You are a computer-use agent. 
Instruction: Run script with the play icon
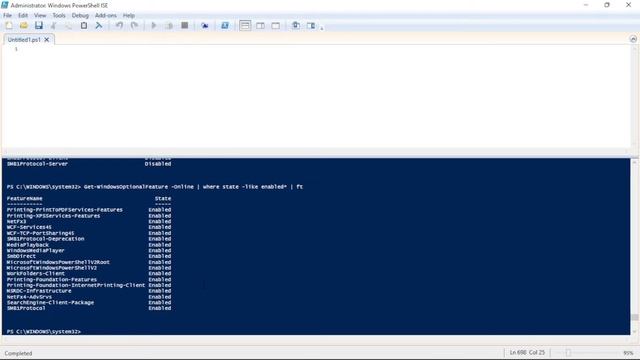(154, 25)
